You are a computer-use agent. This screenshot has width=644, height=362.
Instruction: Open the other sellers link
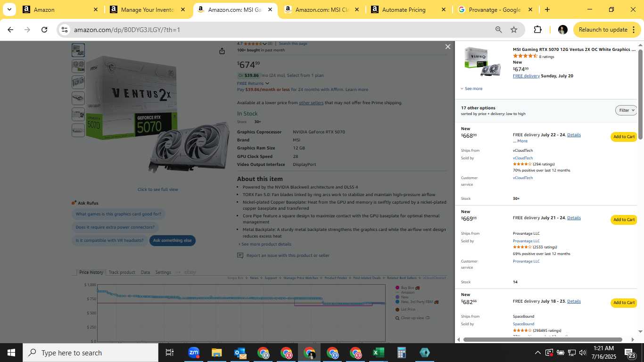click(x=311, y=103)
